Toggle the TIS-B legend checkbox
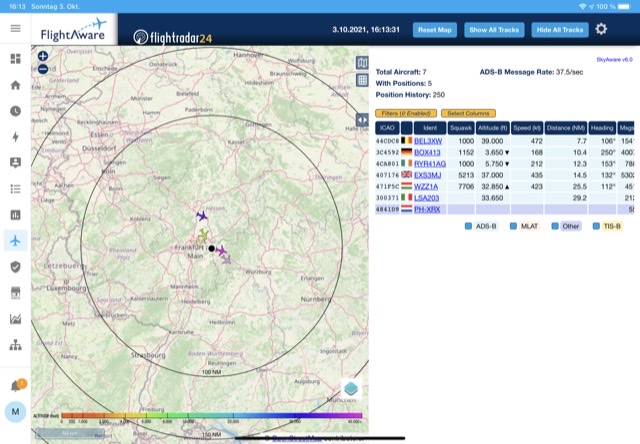The image size is (640, 444). pos(596,226)
